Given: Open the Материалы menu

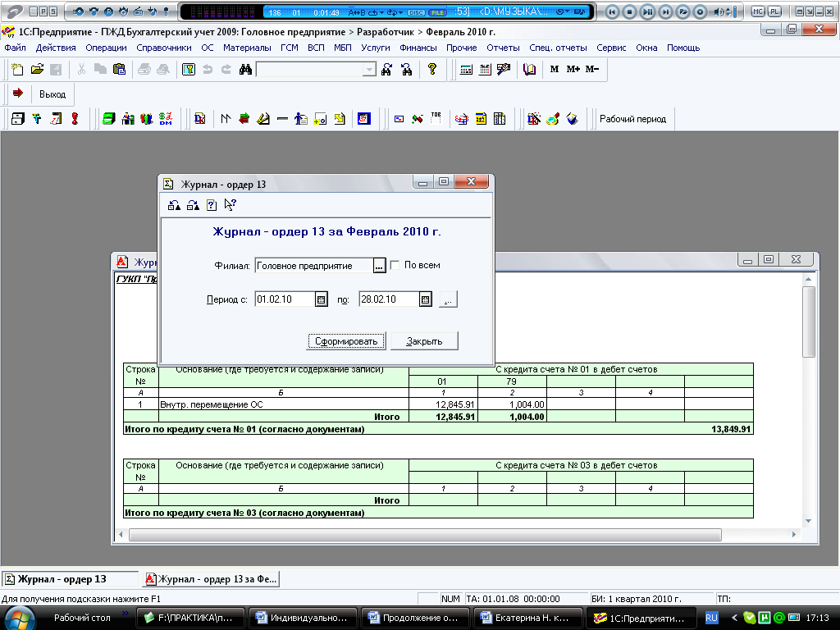Looking at the screenshot, I should 247,48.
